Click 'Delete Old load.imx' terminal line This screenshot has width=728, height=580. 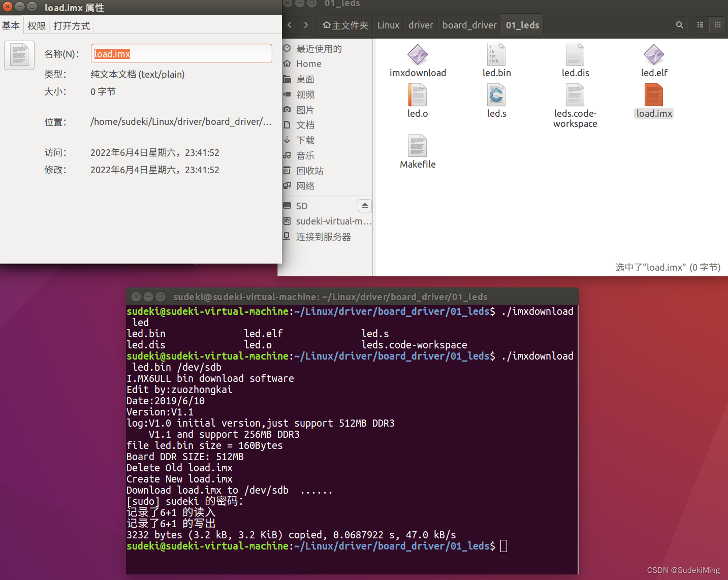coord(179,468)
